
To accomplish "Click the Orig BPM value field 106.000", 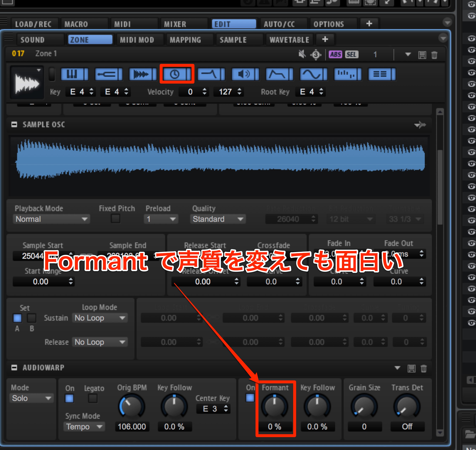I will [x=132, y=427].
